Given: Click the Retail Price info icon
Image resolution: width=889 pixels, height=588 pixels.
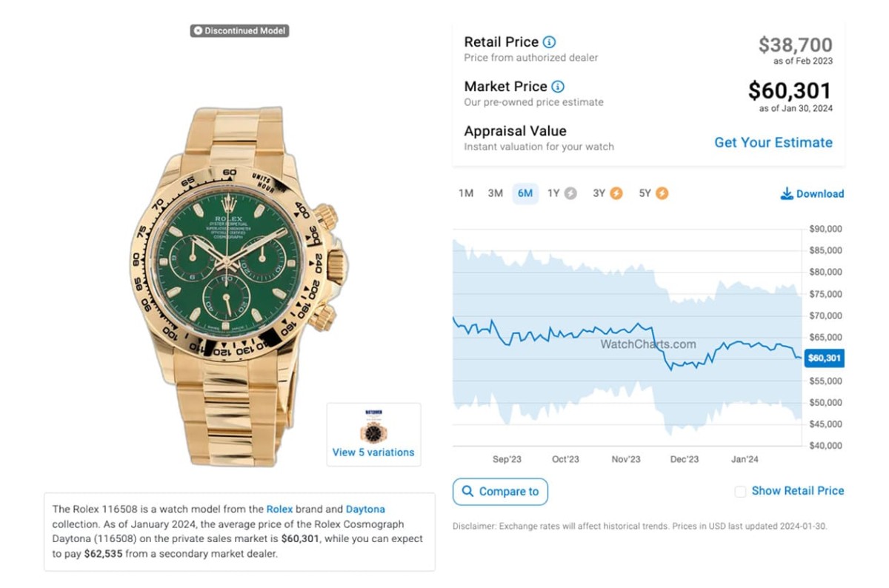Looking at the screenshot, I should pos(549,42).
